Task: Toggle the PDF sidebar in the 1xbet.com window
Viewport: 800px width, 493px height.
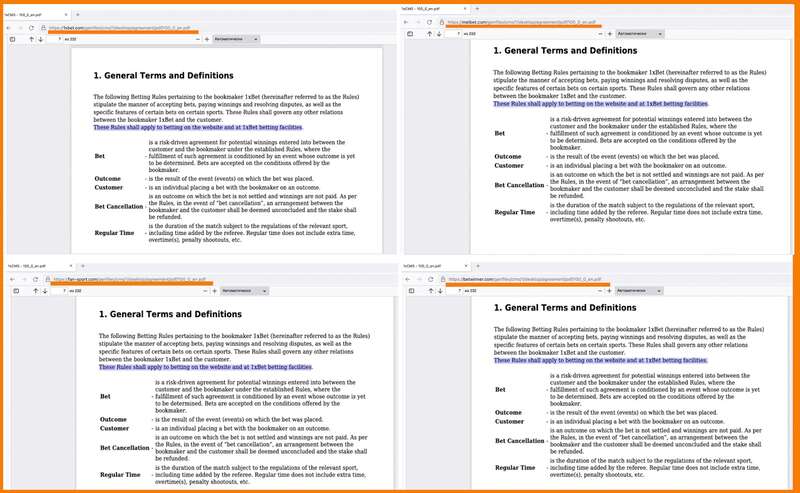Action: pyautogui.click(x=11, y=39)
